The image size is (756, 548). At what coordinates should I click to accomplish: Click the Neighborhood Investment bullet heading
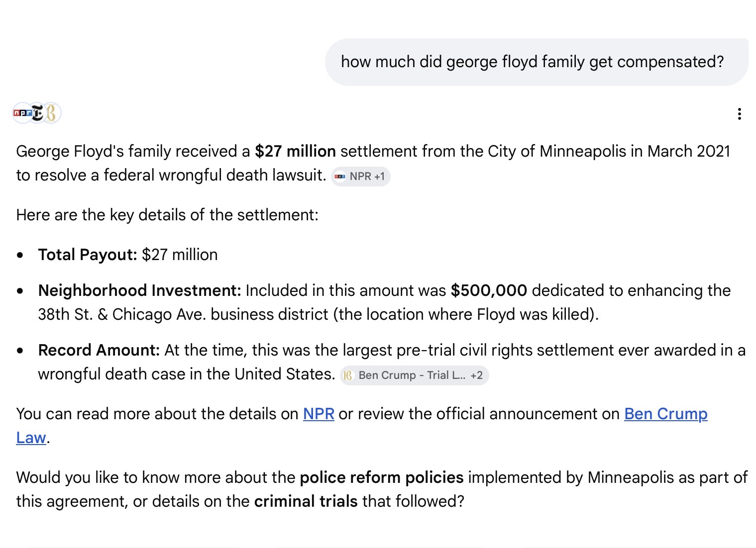139,290
